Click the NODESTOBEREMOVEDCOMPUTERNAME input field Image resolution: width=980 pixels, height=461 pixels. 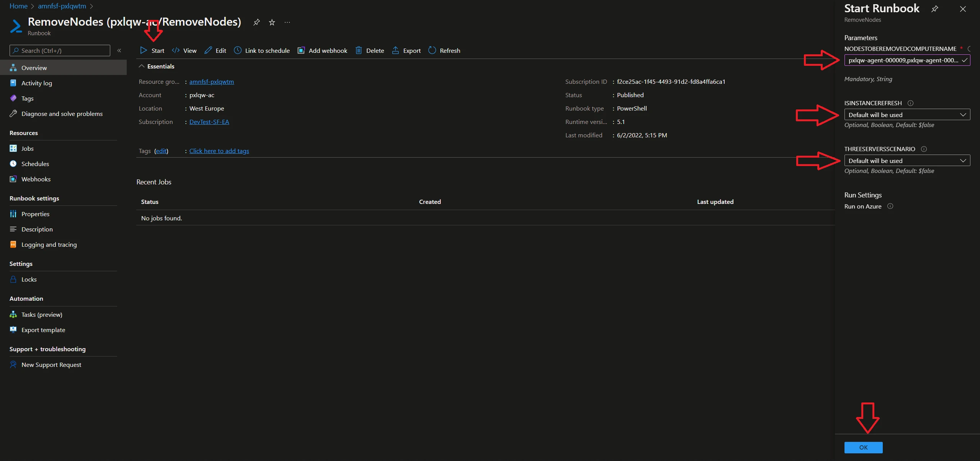pyautogui.click(x=907, y=60)
